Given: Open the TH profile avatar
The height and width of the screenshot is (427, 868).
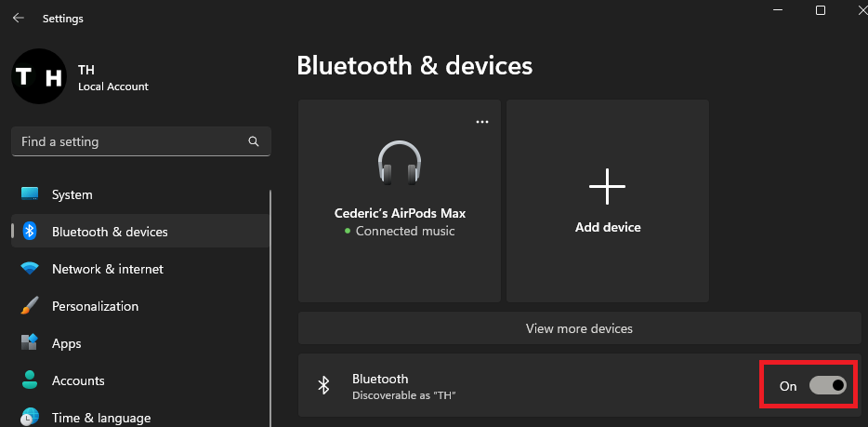Looking at the screenshot, I should [38, 77].
